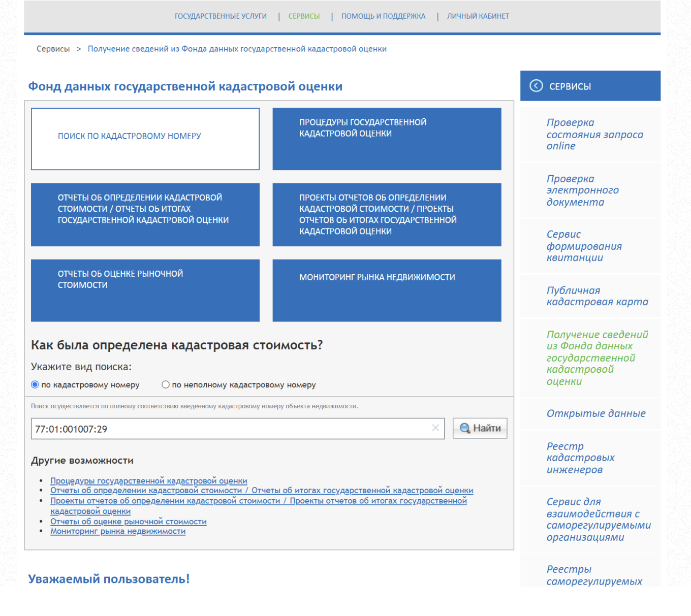This screenshot has width=691, height=616.
Task: Select the 'по кадастровому номеру' radio button
Action: click(35, 385)
